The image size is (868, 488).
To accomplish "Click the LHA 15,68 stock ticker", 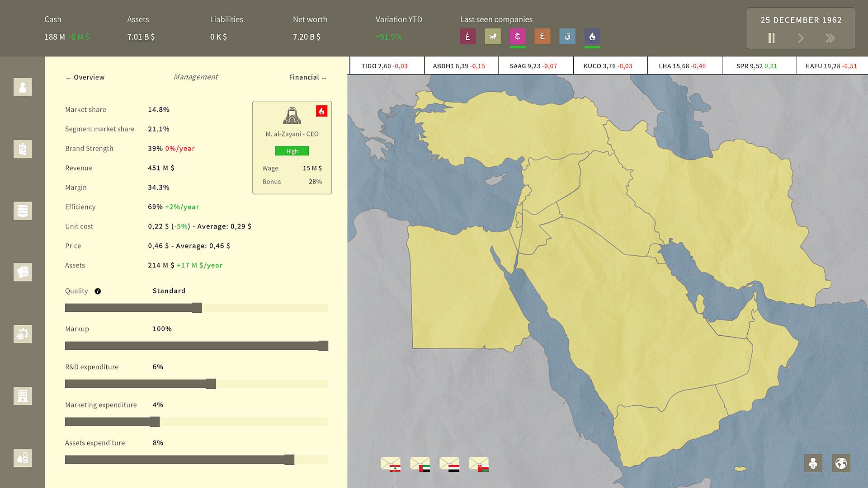I will [682, 66].
